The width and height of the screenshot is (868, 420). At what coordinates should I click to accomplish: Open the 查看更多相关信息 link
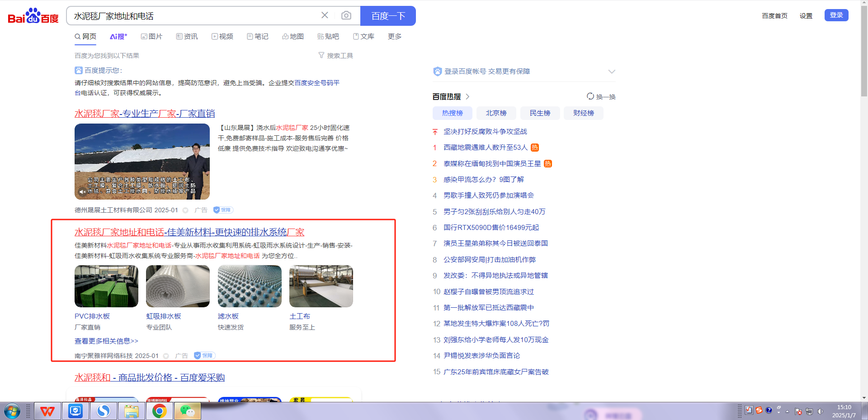(x=106, y=341)
